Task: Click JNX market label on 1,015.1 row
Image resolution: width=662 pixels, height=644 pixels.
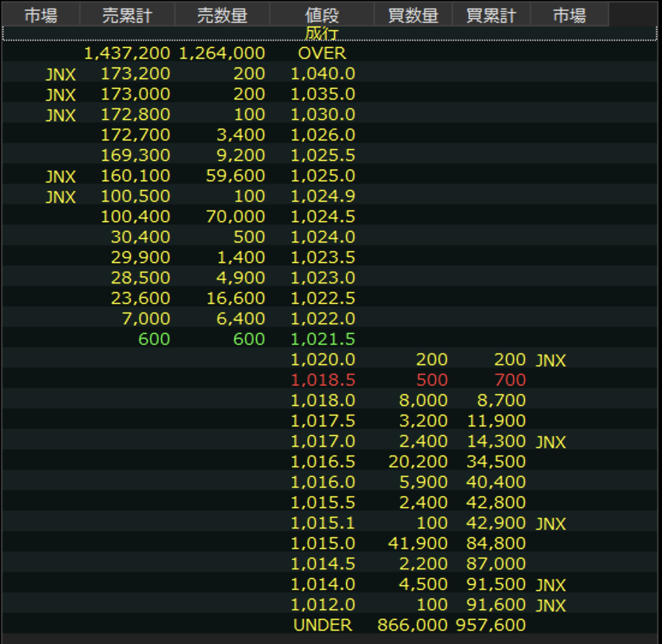Action: click(x=551, y=524)
